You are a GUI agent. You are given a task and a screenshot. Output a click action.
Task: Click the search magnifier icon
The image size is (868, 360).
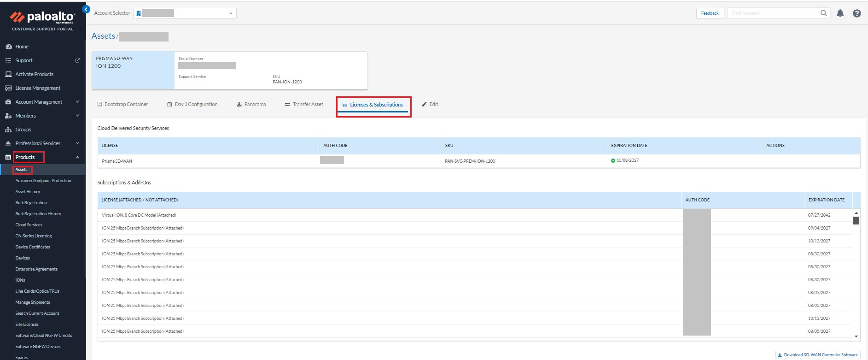(823, 13)
